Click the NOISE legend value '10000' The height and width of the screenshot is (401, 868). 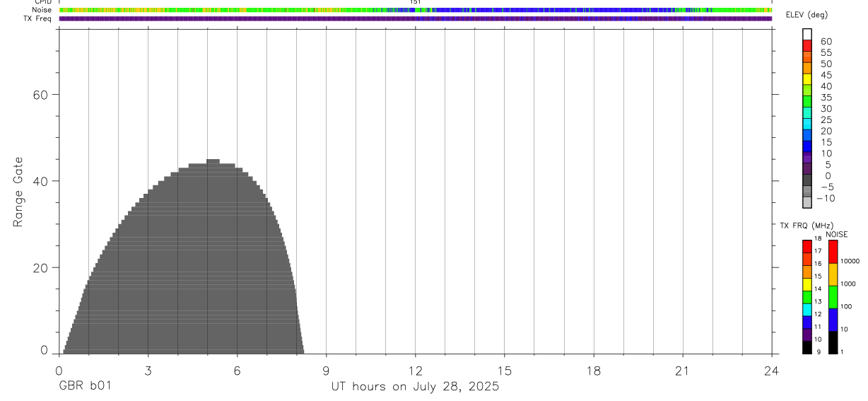[850, 261]
